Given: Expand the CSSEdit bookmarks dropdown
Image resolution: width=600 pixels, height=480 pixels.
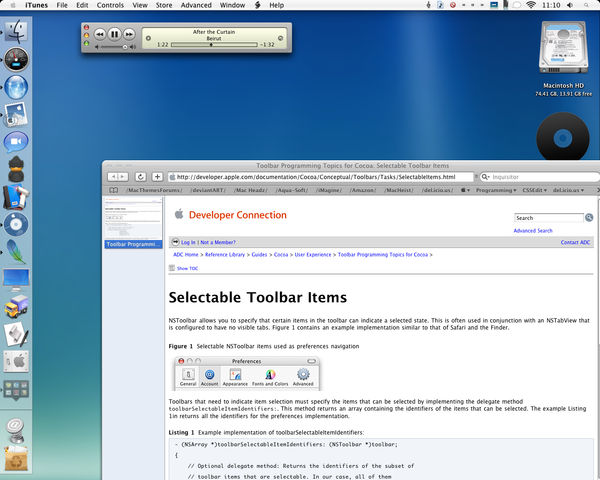Looking at the screenshot, I should 535,190.
